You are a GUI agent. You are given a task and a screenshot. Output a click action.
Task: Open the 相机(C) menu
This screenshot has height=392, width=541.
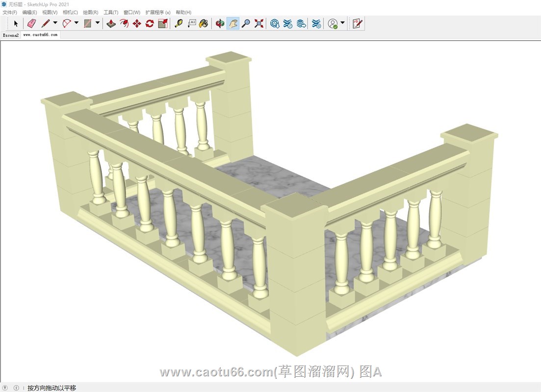coord(70,12)
